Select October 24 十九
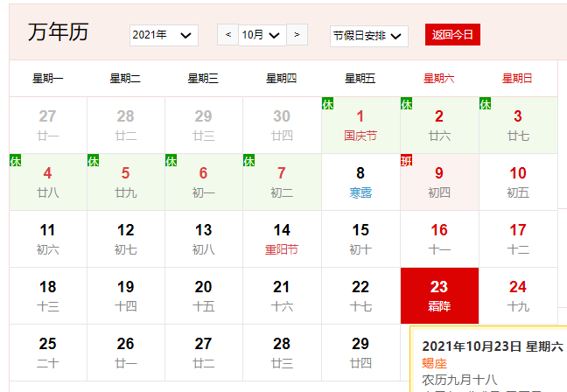 point(518,296)
